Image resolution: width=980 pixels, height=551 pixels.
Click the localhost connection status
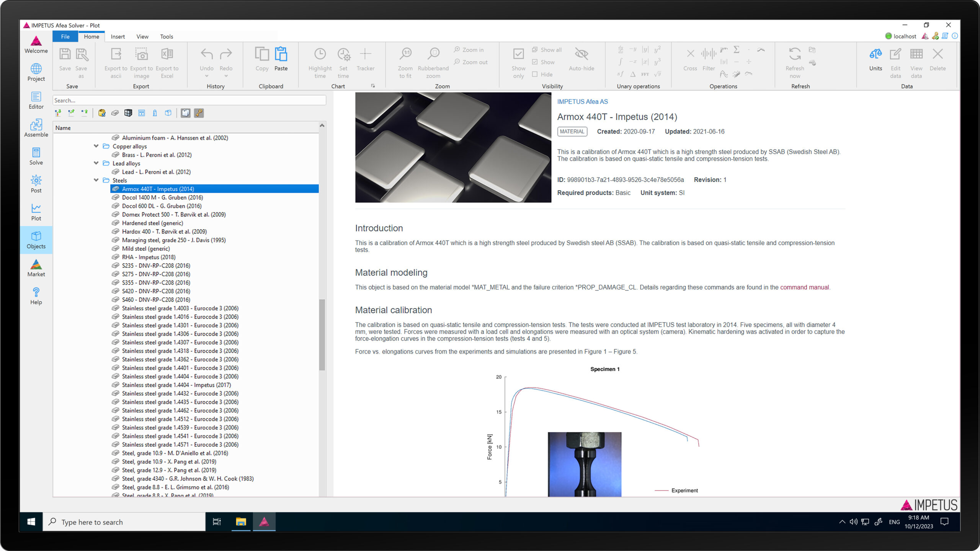(901, 36)
